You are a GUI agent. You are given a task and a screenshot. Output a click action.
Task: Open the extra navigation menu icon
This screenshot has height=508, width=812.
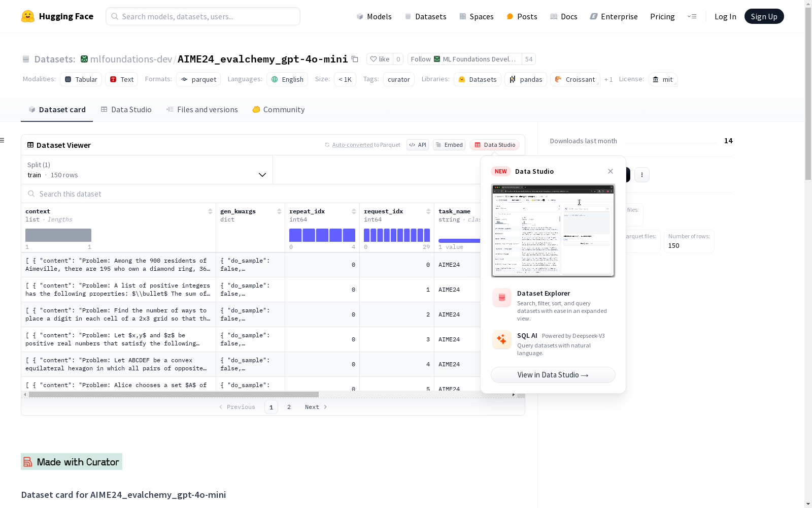[692, 16]
